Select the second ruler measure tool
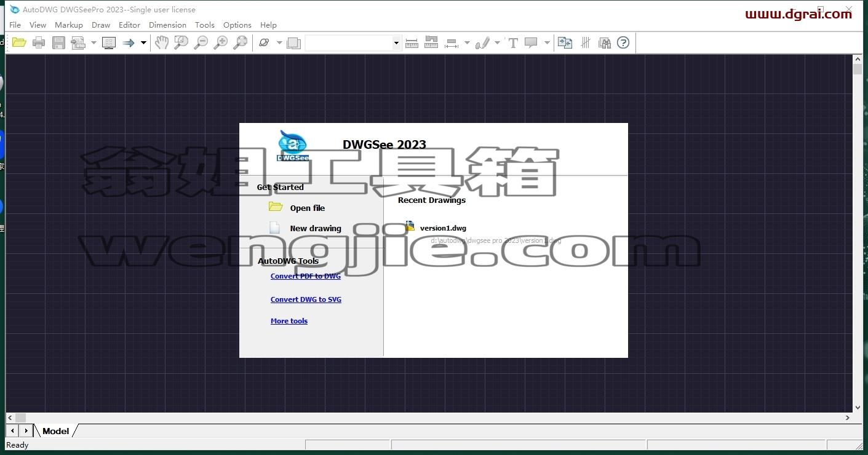This screenshot has height=455, width=868. (x=431, y=42)
